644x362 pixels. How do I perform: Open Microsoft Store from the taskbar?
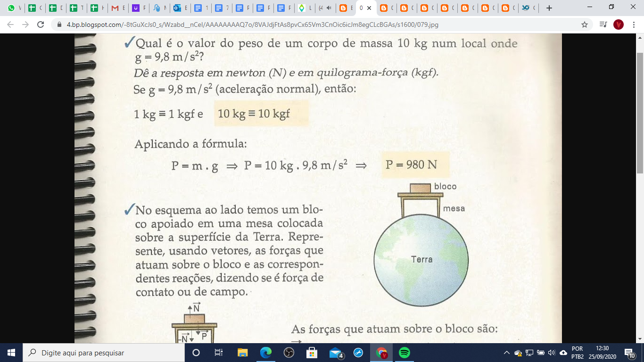click(x=312, y=353)
